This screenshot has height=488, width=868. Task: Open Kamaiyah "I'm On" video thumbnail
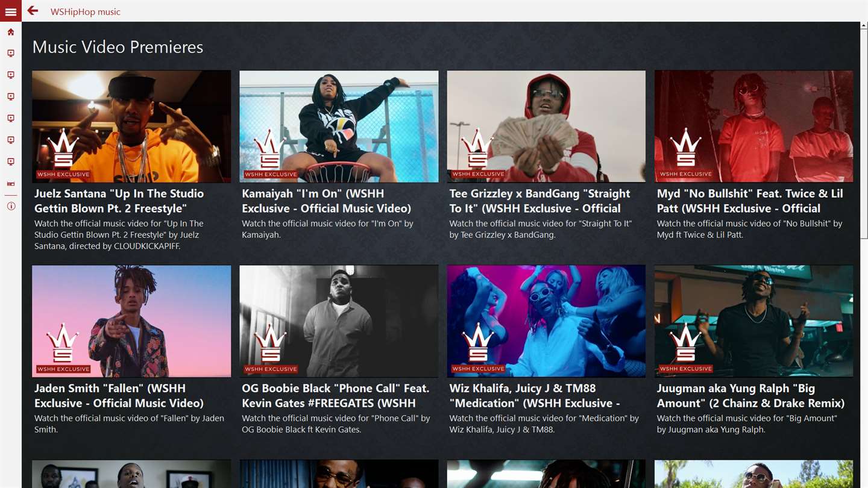[x=339, y=127]
